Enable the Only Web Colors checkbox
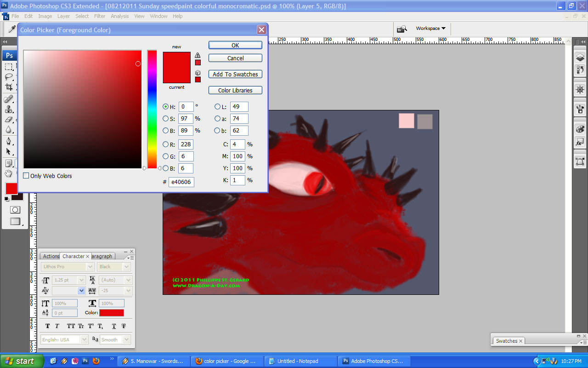588x368 pixels. coord(26,176)
